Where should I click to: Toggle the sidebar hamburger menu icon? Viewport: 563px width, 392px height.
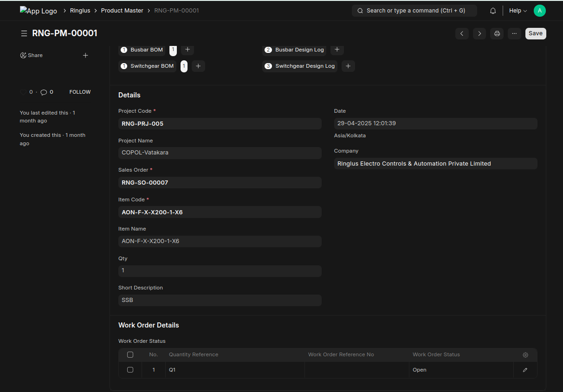click(x=24, y=33)
